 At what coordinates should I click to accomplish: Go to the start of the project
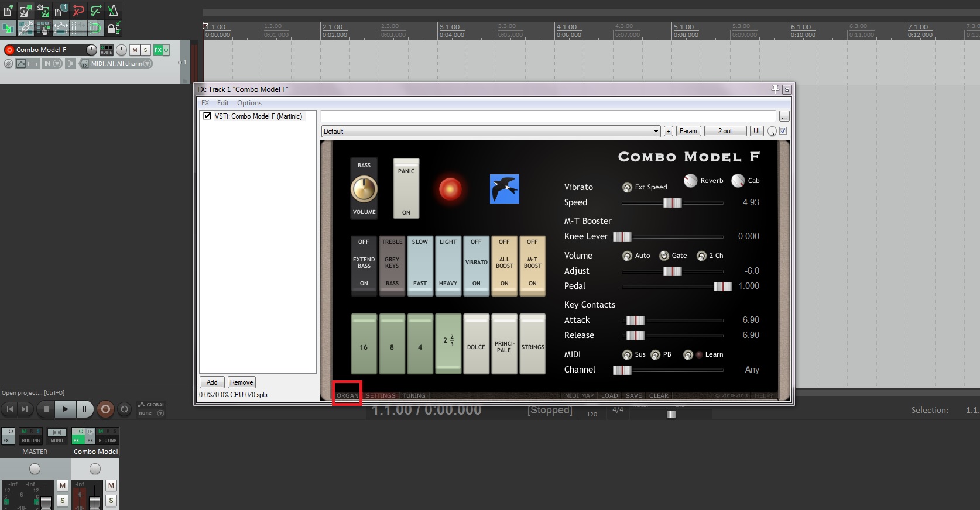point(10,409)
